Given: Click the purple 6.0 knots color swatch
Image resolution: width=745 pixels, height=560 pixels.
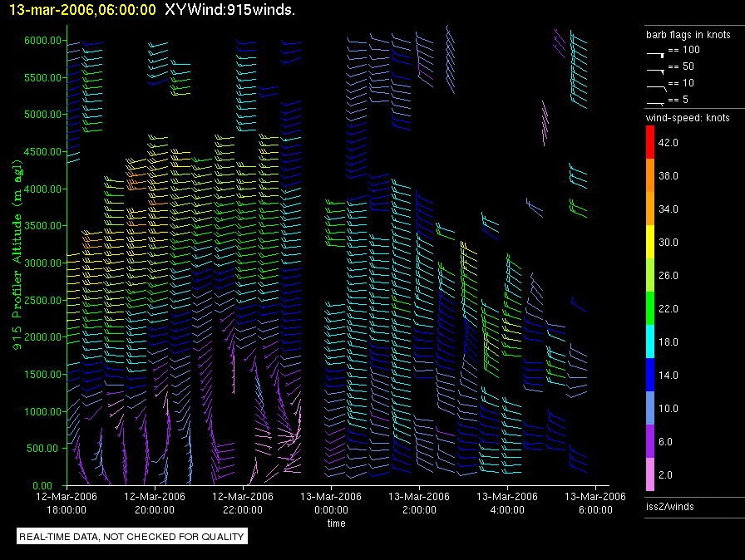Looking at the screenshot, I should point(651,442).
